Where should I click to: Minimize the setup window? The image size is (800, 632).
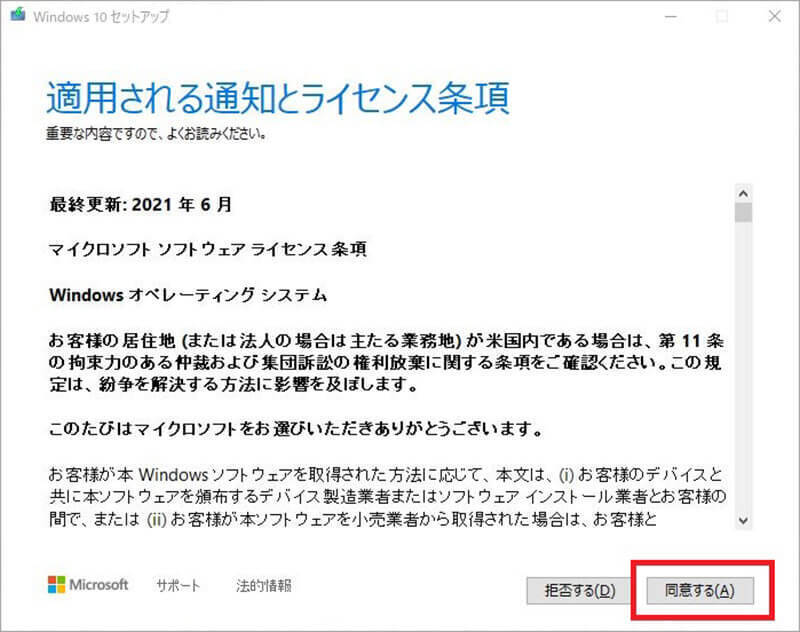[671, 16]
